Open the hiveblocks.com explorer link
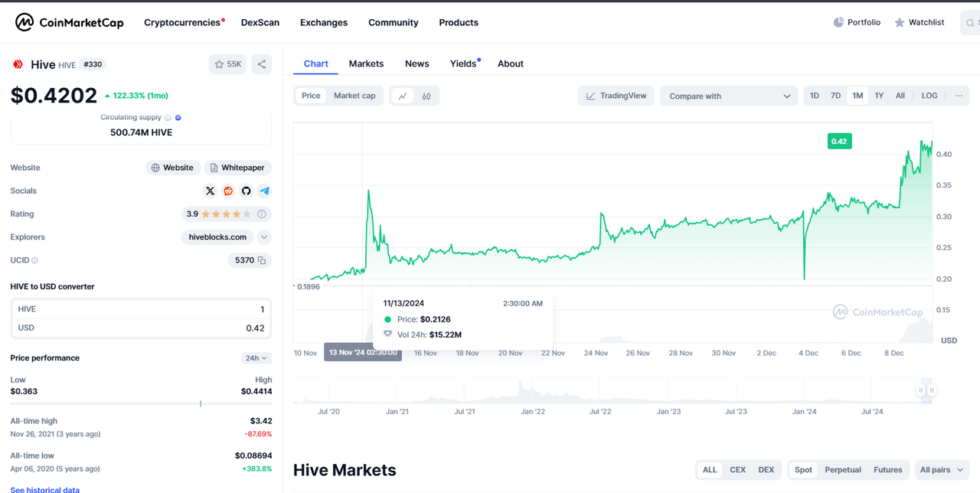 pyautogui.click(x=217, y=237)
